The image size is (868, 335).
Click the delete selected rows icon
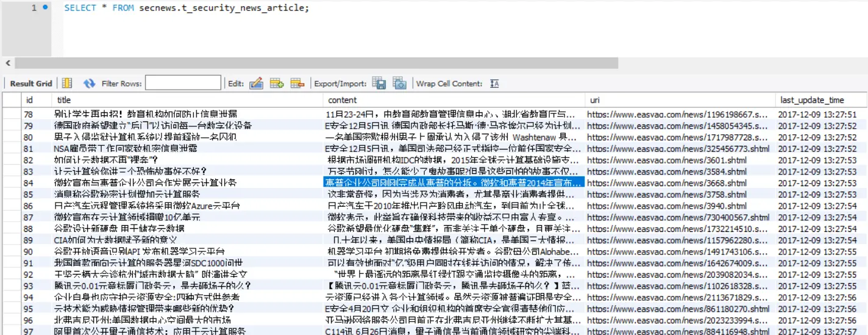coord(297,84)
